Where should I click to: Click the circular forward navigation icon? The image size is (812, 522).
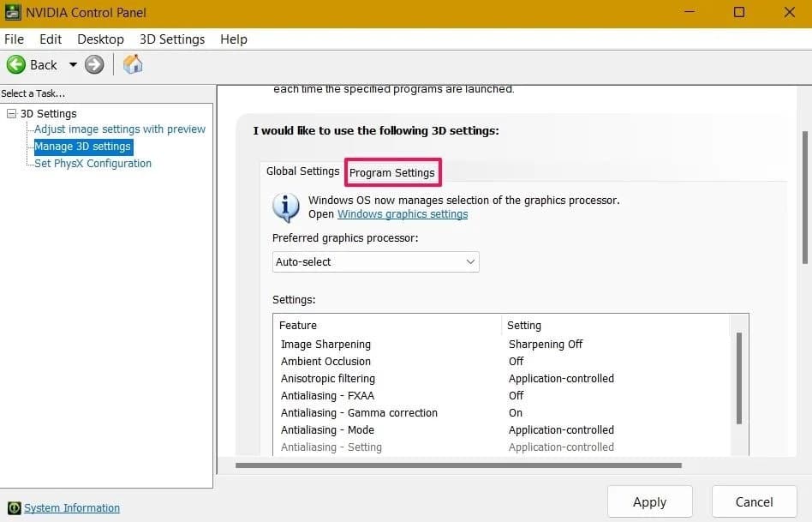point(94,64)
